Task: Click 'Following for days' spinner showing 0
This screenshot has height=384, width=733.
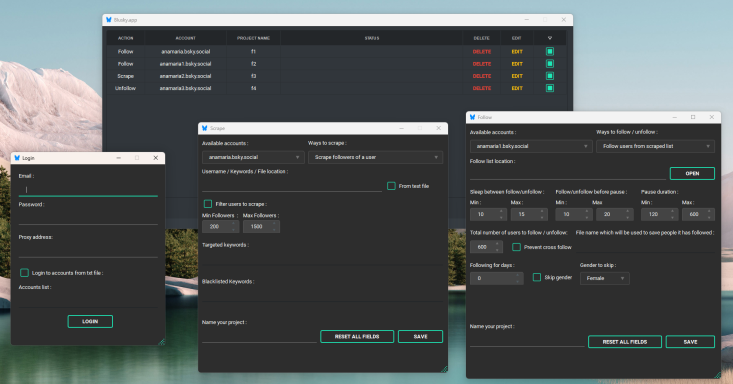Action: (x=496, y=278)
